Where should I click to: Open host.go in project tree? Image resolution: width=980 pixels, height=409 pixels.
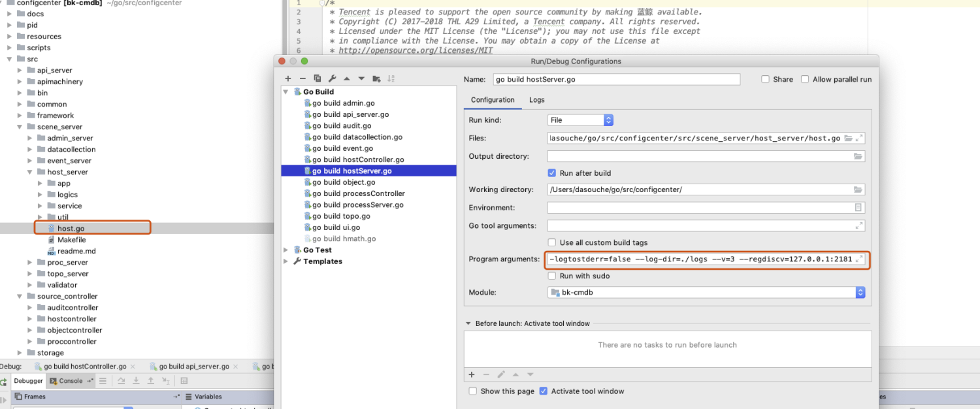[71, 229]
